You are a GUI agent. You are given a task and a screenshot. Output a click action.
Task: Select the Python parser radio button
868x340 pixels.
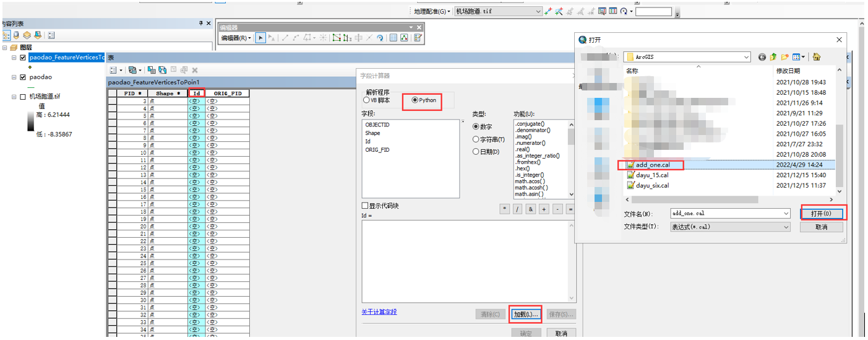click(x=415, y=100)
